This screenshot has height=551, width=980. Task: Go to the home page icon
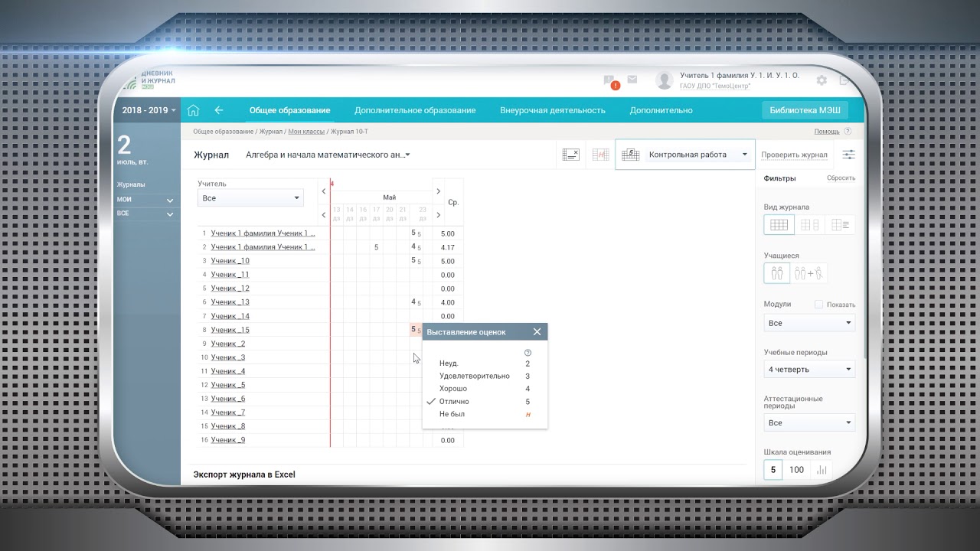tap(193, 110)
